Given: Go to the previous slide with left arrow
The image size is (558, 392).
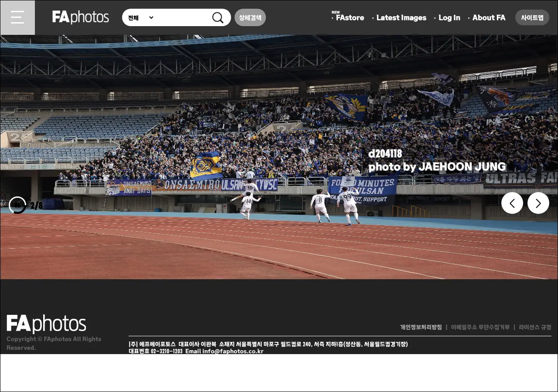Looking at the screenshot, I should click(512, 203).
